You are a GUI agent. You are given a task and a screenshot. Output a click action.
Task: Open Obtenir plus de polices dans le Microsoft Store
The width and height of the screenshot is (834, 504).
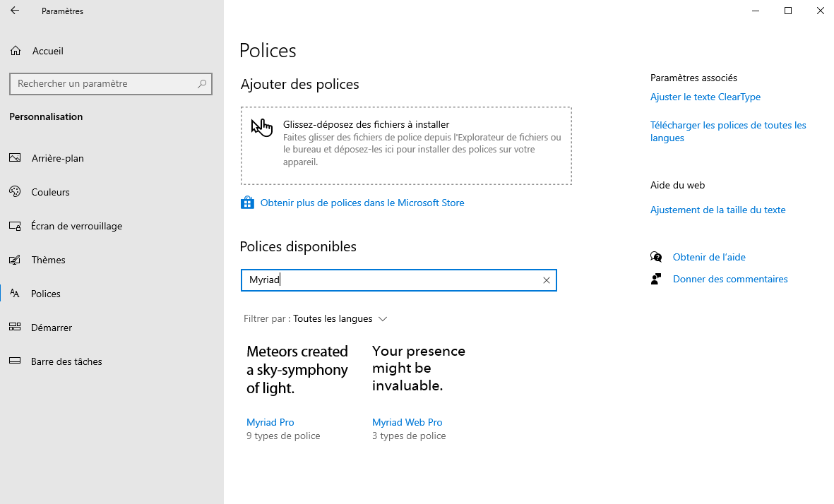pos(362,203)
